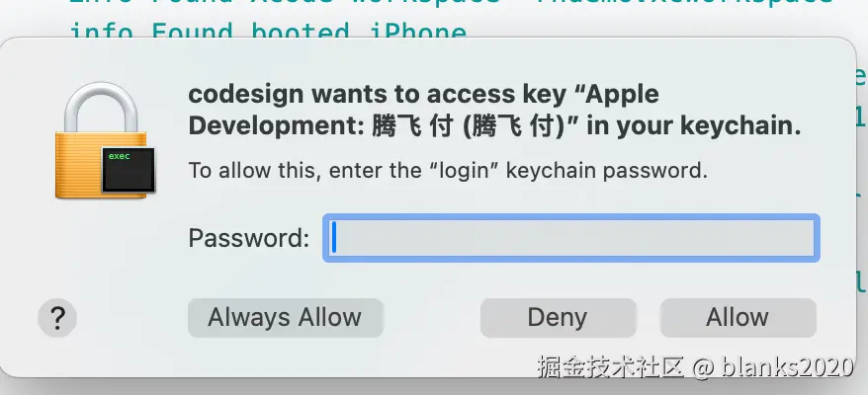Click the blanks2020 username in watermark

tap(787, 367)
